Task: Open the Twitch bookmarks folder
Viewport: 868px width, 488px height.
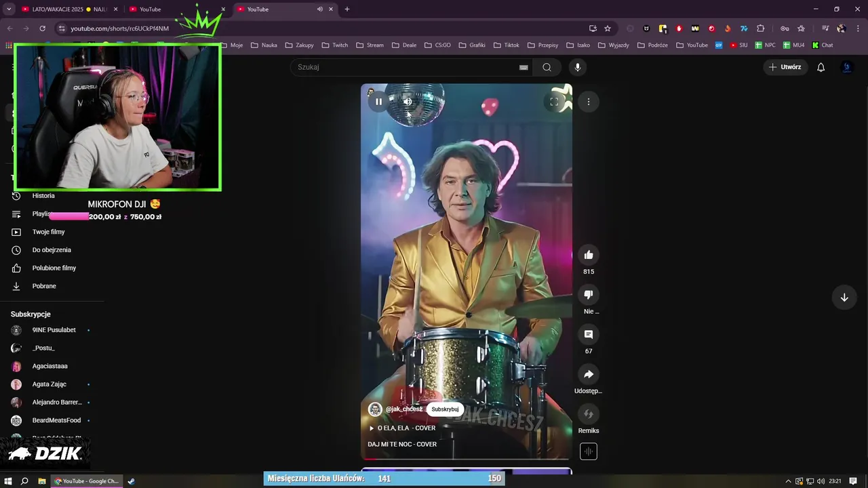Action: pos(335,45)
